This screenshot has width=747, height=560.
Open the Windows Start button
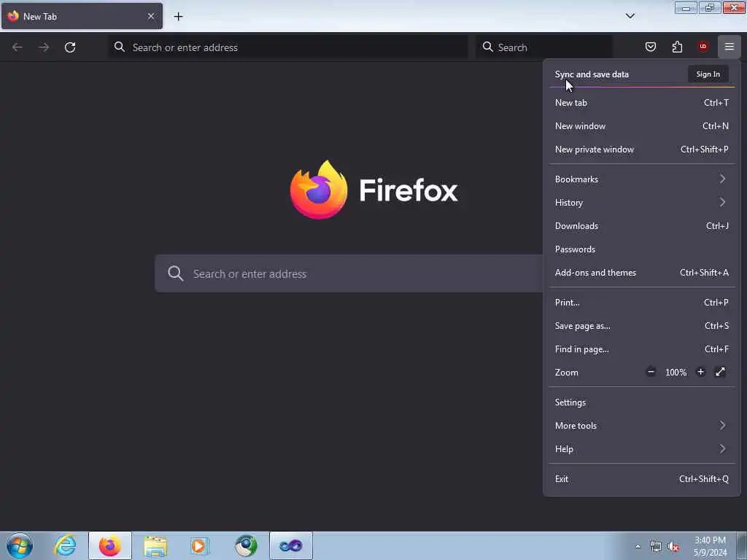tap(20, 545)
